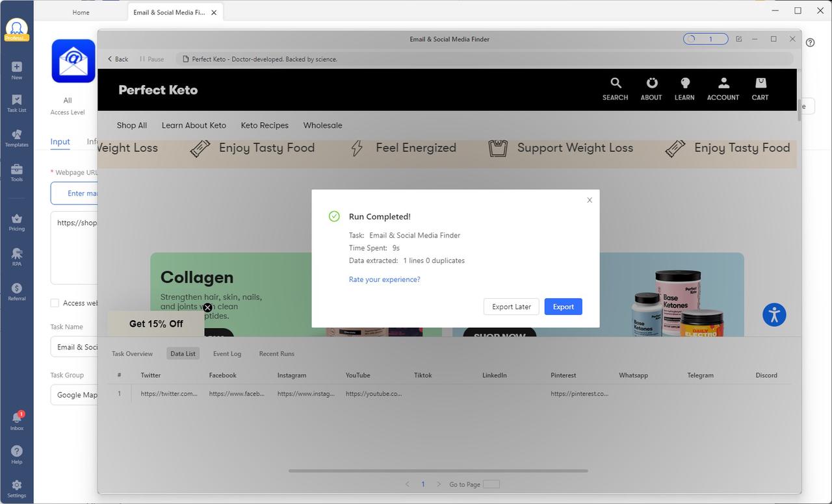Viewport: 832px width, 504px height.
Task: Click the Go to Page input field
Action: [491, 484]
